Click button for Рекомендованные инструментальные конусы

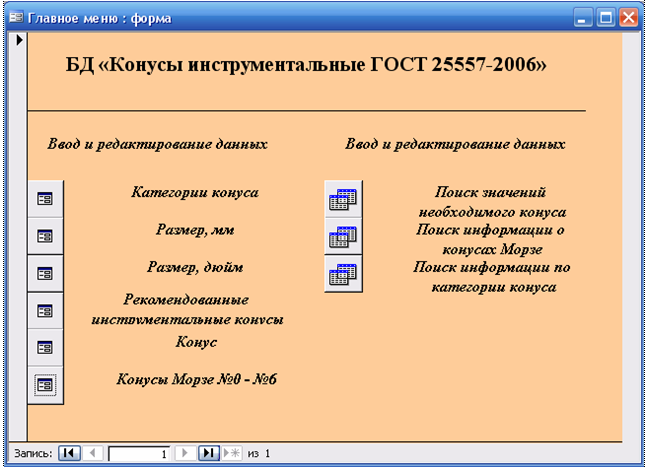tap(45, 310)
